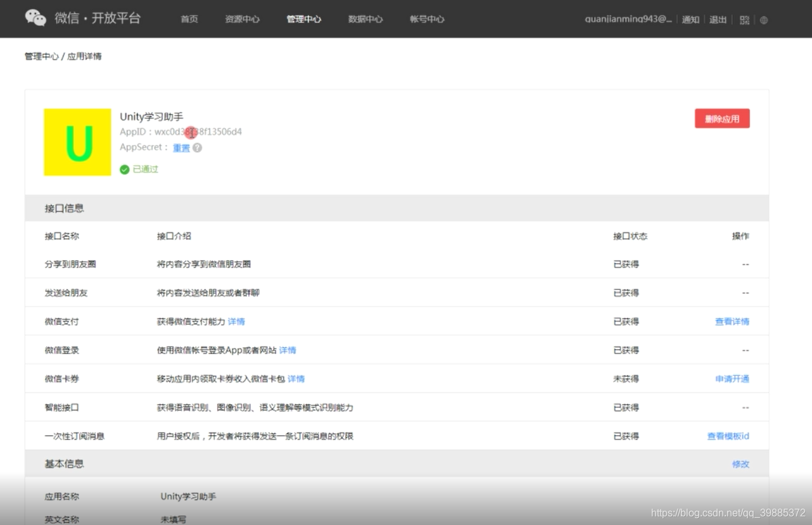Click the 一次性订阅消息 interface name

pos(74,436)
